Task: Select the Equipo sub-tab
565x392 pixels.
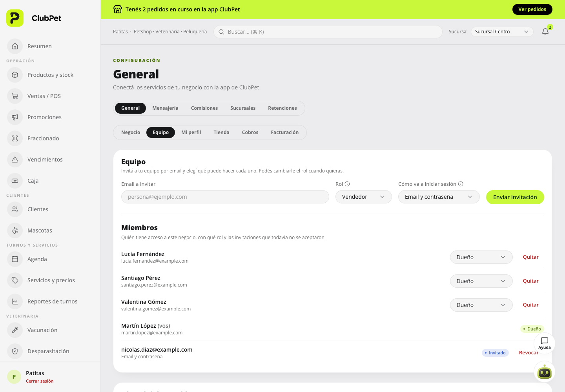Action: 161,132
